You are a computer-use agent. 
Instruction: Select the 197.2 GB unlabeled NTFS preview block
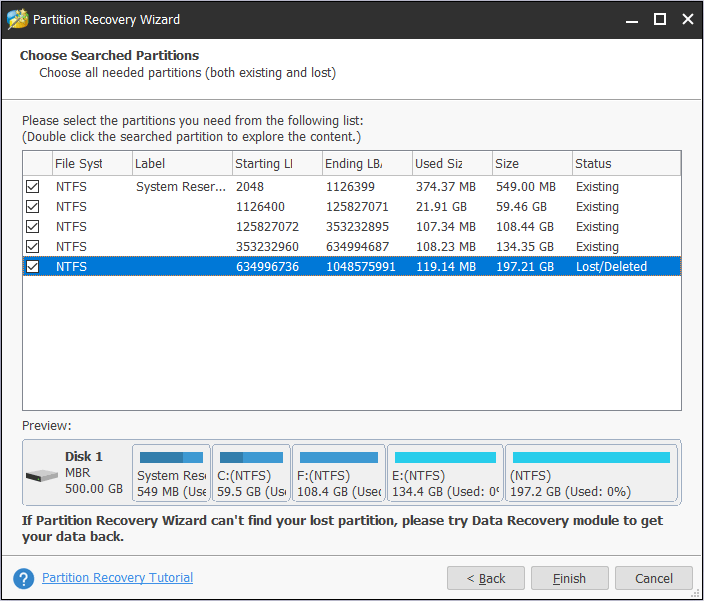591,473
